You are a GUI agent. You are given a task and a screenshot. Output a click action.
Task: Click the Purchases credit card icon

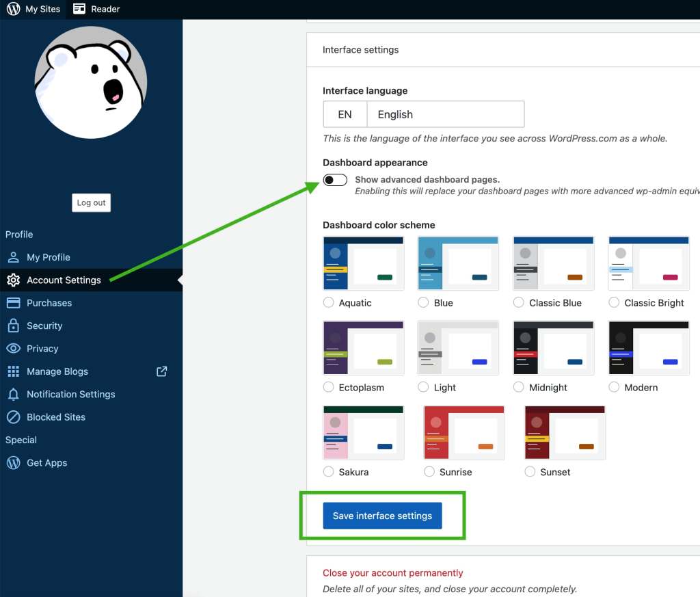(x=13, y=303)
